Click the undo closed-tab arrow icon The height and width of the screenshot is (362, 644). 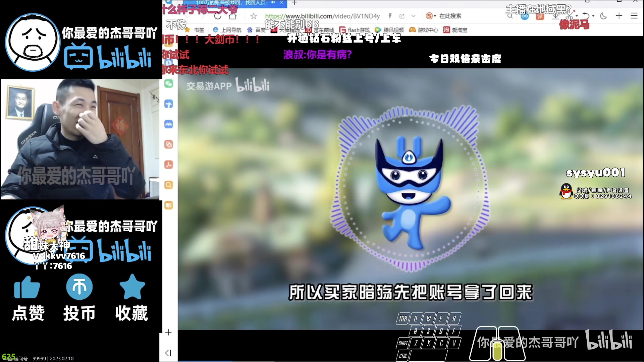point(586,16)
